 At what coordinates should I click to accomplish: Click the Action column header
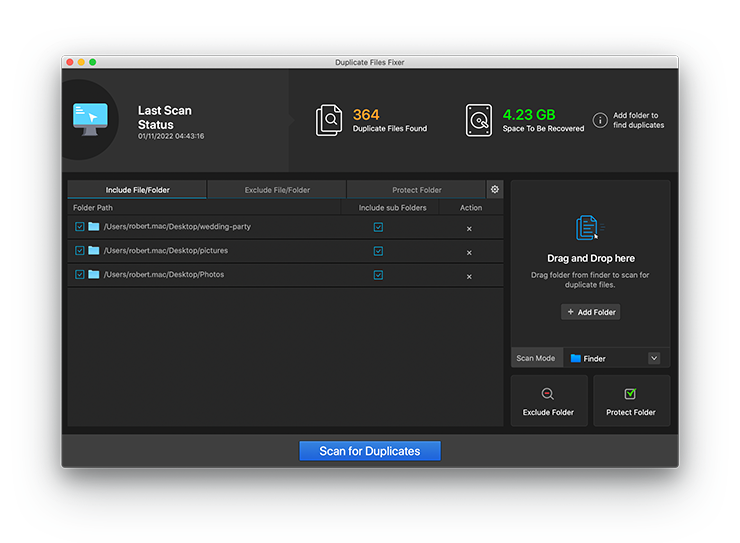(x=471, y=208)
